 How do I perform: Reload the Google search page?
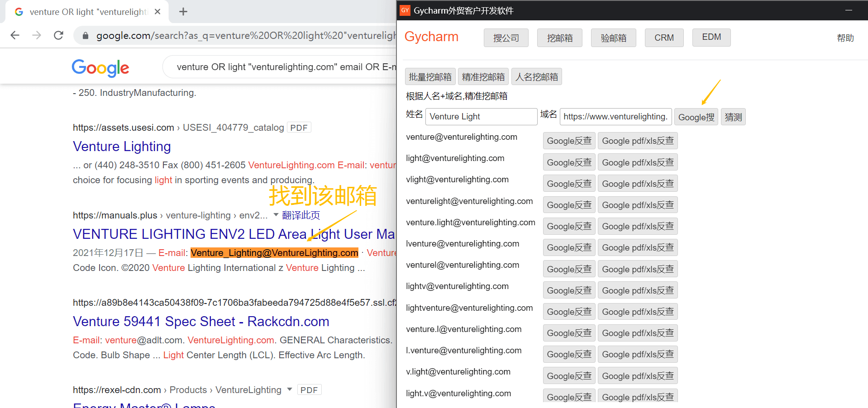click(58, 35)
